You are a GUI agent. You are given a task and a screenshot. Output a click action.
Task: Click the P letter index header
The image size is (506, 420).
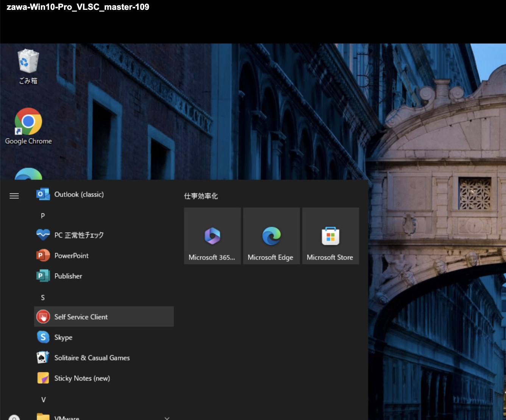(43, 216)
